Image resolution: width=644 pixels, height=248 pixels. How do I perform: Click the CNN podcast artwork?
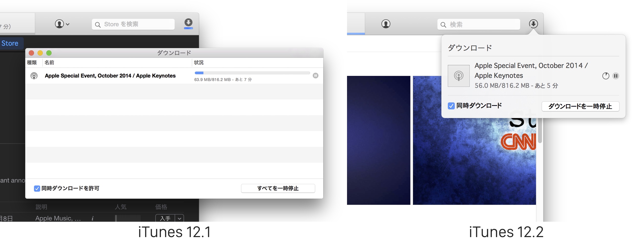point(475,140)
